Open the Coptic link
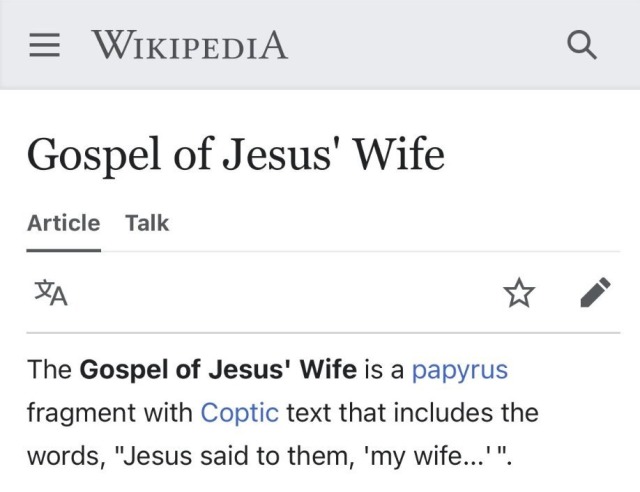The height and width of the screenshot is (492, 640). pyautogui.click(x=240, y=412)
